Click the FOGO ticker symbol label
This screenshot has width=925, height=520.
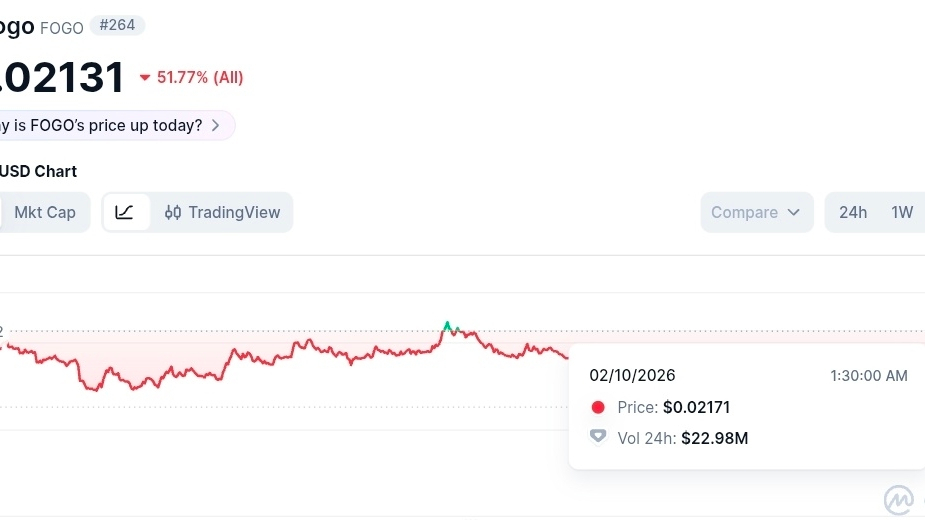pos(62,28)
